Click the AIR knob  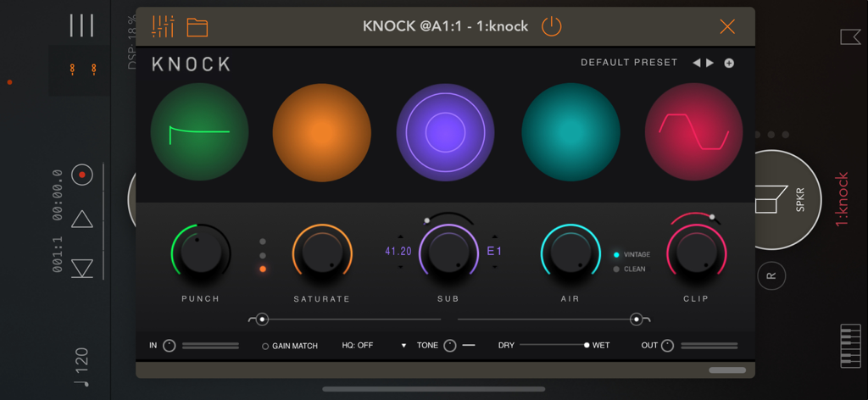pos(570,253)
